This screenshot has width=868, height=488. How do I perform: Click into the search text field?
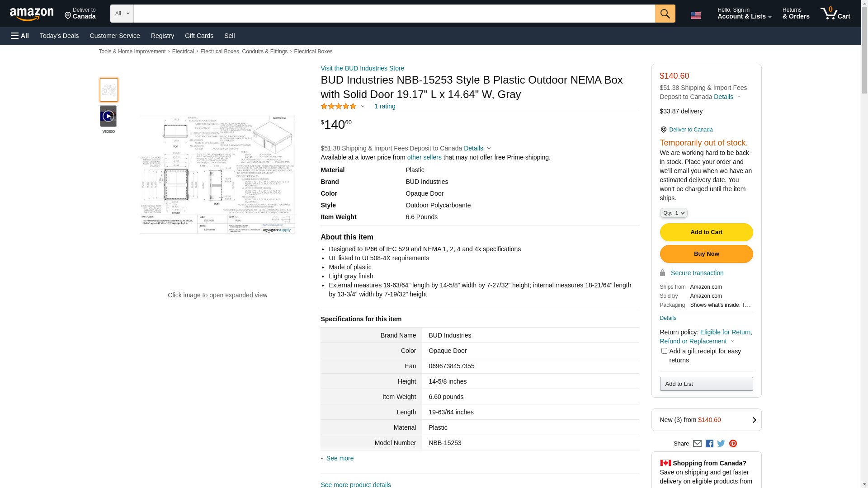click(x=394, y=14)
